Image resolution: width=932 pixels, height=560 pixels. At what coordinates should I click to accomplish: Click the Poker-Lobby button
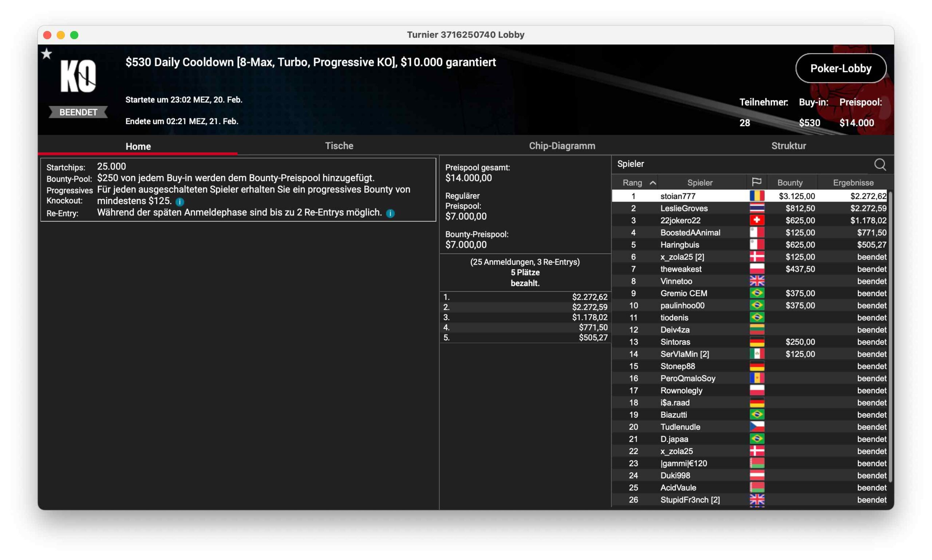coord(841,68)
